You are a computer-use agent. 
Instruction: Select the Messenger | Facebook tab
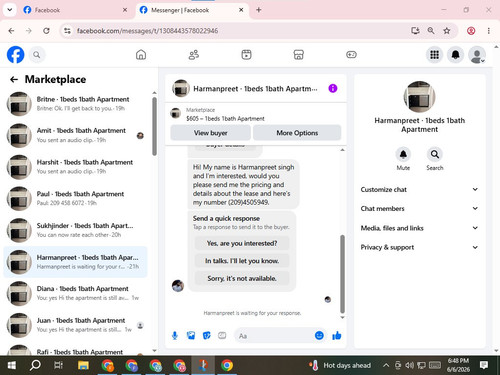pyautogui.click(x=192, y=10)
